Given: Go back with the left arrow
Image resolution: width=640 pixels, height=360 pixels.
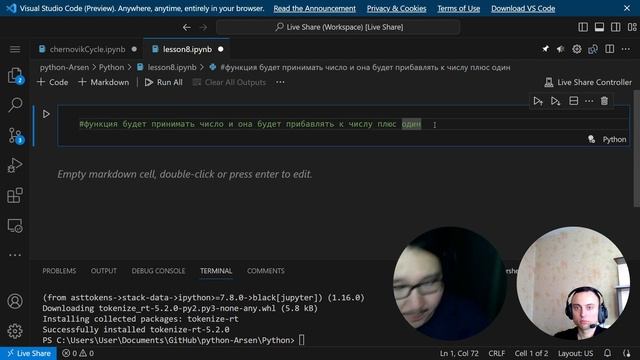Looking at the screenshot, I should [x=187, y=27].
